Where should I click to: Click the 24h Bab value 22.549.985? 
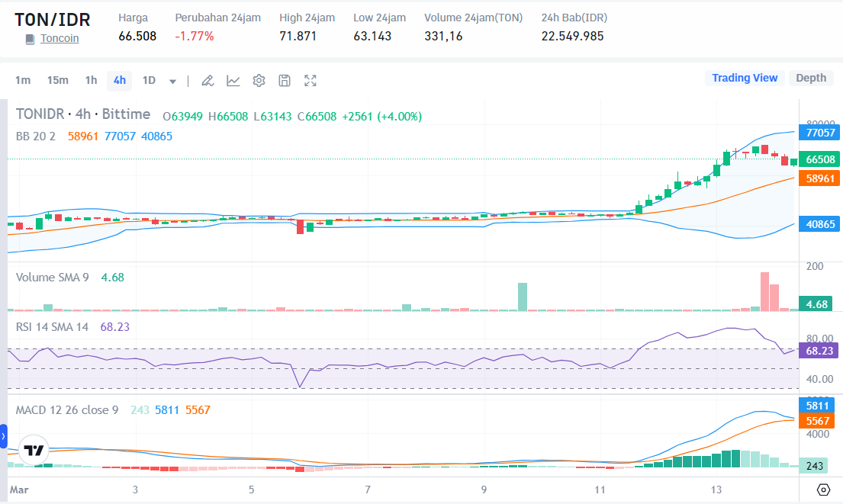click(573, 37)
